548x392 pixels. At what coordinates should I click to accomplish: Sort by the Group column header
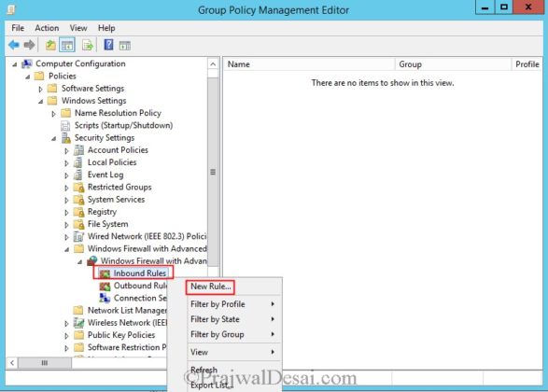[454, 64]
